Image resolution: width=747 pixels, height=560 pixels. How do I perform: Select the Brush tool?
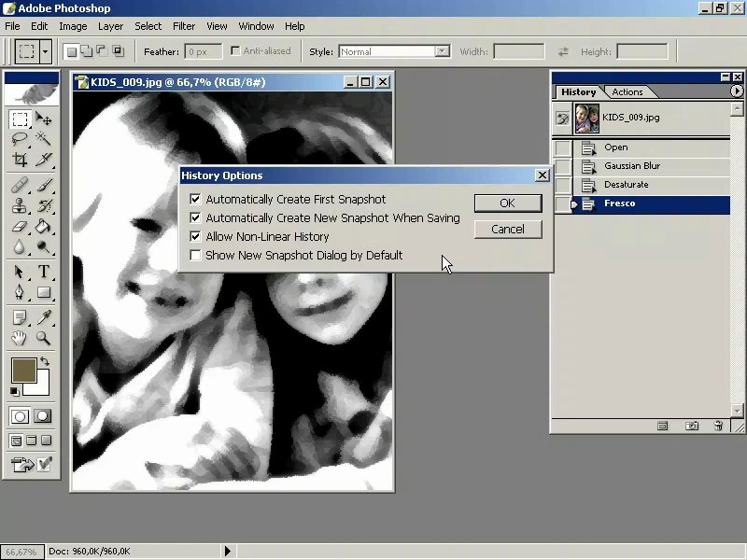pyautogui.click(x=43, y=184)
